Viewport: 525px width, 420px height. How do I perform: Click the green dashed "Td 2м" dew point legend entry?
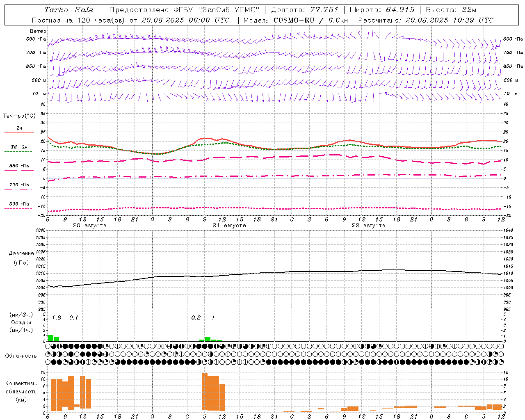pyautogui.click(x=19, y=147)
